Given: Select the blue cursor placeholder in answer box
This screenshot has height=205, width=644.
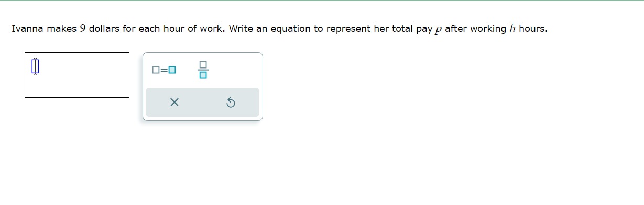Looking at the screenshot, I should click(x=35, y=66).
